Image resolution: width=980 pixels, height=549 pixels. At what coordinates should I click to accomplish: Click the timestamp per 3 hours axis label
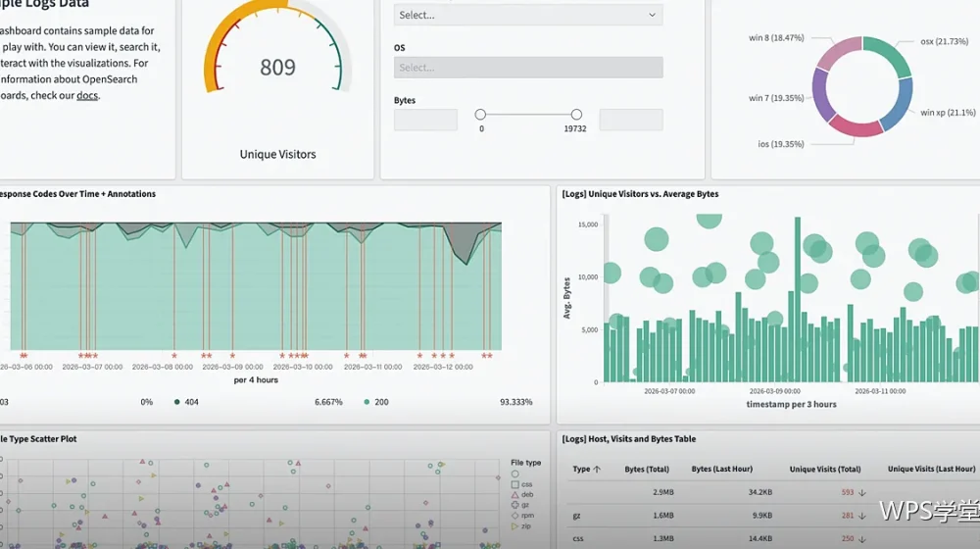click(x=791, y=405)
